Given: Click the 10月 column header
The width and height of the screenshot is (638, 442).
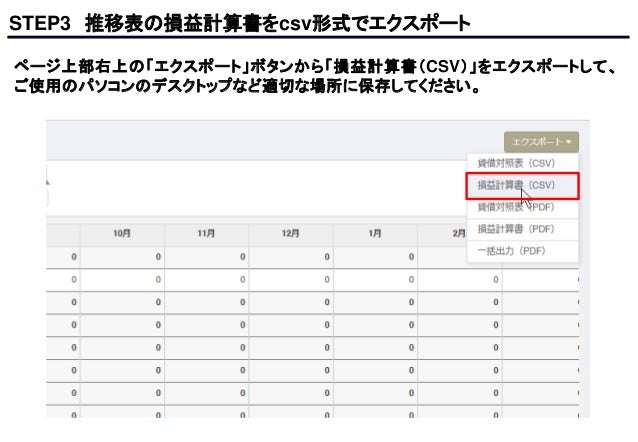Looking at the screenshot, I should [x=122, y=233].
